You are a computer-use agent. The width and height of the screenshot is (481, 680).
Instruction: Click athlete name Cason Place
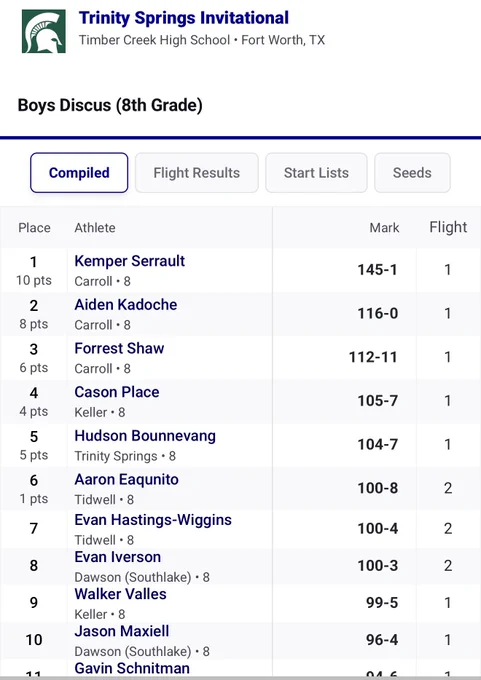(117, 392)
